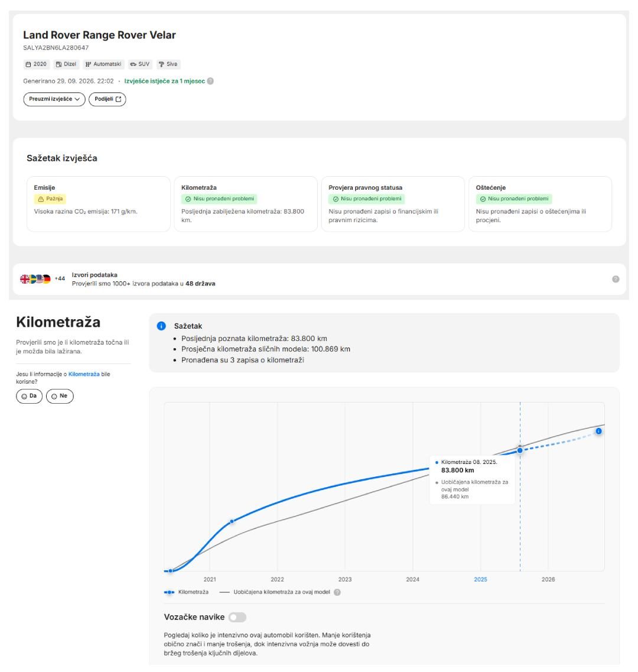
Task: Toggle the Vozačke navike switch
Action: click(237, 617)
